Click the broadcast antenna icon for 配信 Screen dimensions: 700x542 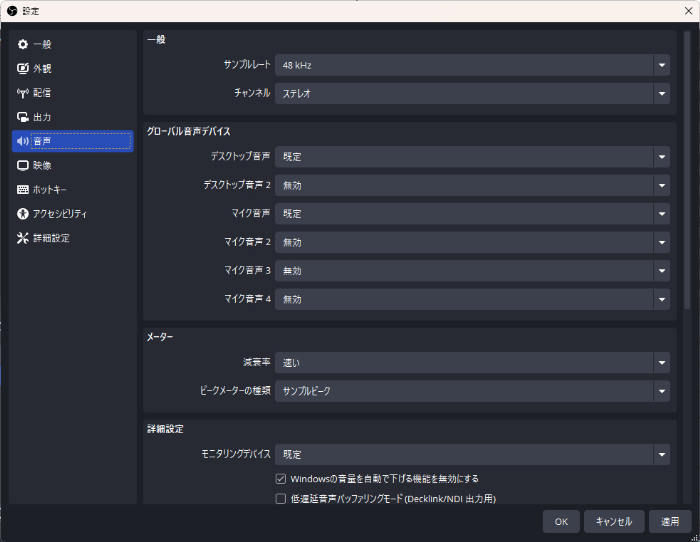[x=23, y=93]
